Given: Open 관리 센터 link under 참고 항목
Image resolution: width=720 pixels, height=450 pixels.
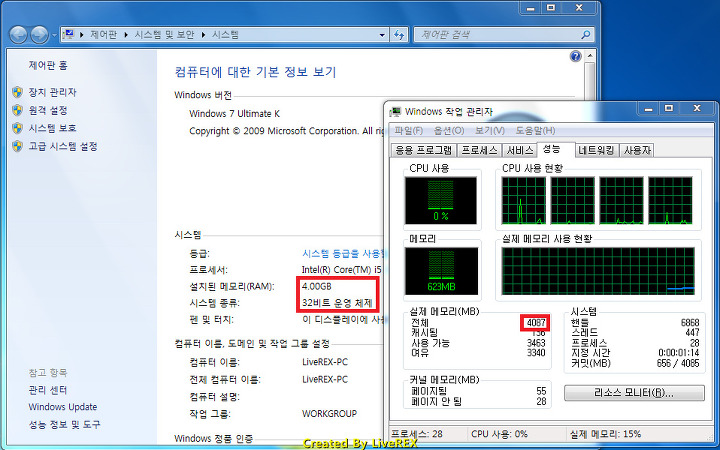Looking at the screenshot, I should coord(48,390).
